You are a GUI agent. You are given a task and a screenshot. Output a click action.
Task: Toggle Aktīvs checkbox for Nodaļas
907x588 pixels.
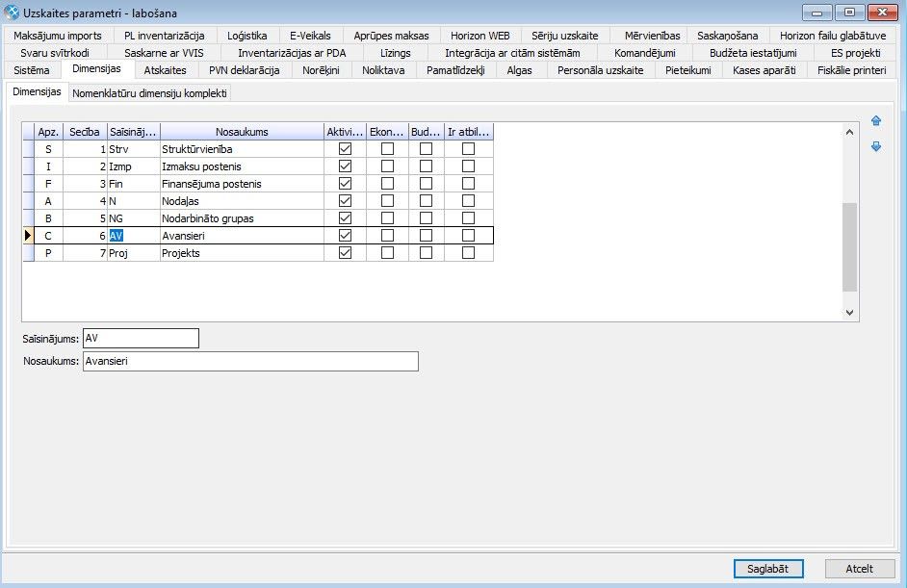coord(345,200)
